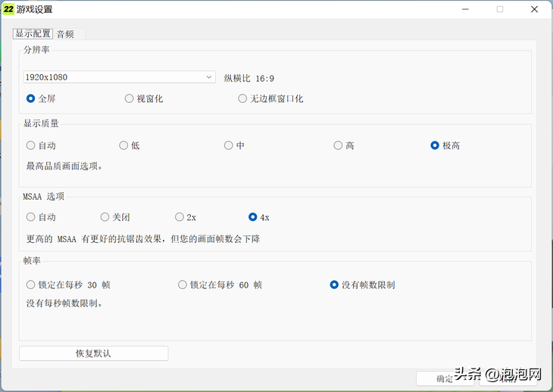Click the 22 app icon in title bar

click(x=8, y=9)
